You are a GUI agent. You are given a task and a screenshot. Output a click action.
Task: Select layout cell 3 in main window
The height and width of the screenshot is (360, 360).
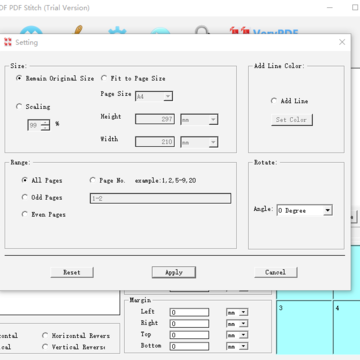(305, 327)
